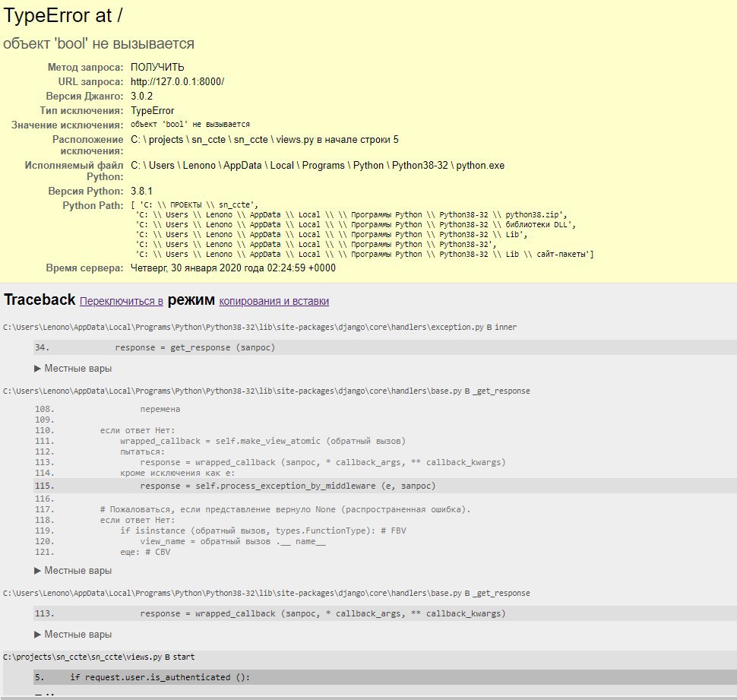Open the "копирования и вставки" link

point(274,301)
